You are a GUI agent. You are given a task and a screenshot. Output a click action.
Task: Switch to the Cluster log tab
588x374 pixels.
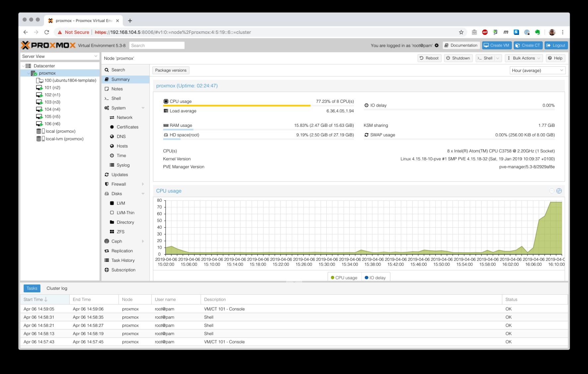(57, 288)
